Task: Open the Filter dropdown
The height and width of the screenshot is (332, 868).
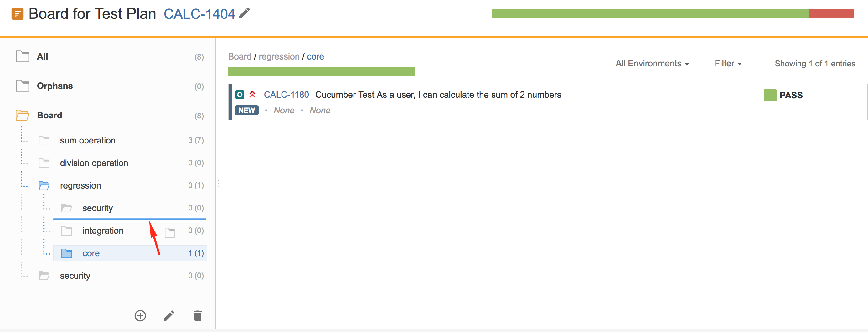Action: point(728,63)
